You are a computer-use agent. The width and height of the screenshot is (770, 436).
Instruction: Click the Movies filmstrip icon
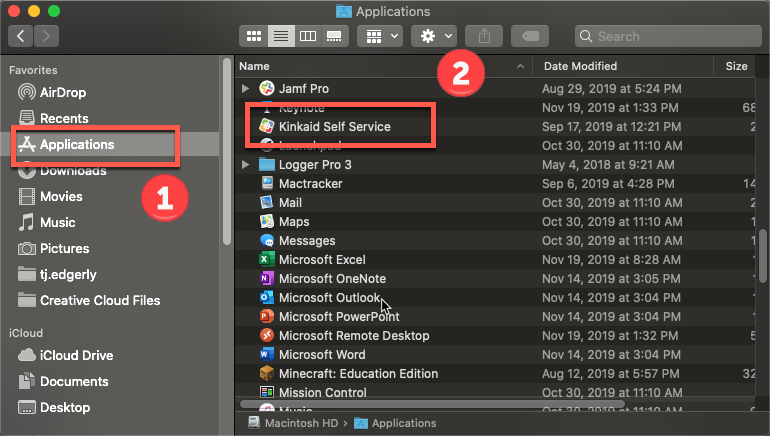27,196
